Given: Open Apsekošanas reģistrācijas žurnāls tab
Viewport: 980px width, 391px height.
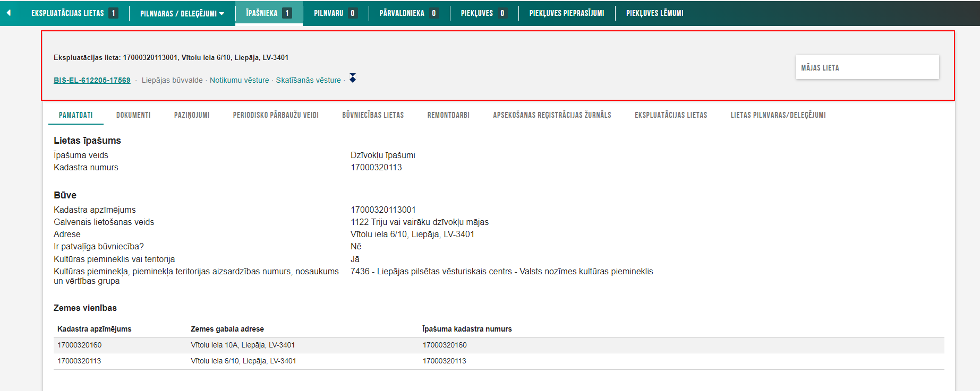Looking at the screenshot, I should coord(552,115).
